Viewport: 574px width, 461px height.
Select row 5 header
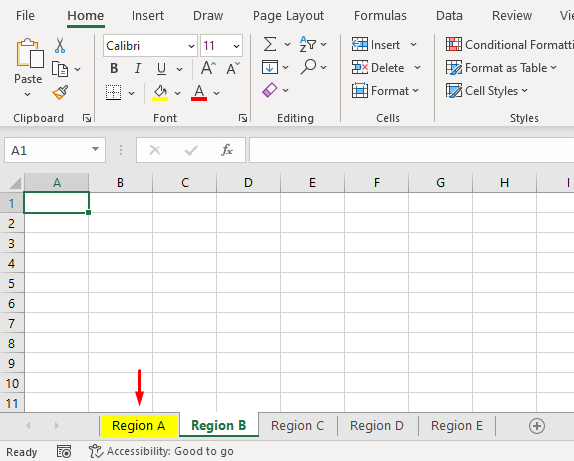[12, 283]
